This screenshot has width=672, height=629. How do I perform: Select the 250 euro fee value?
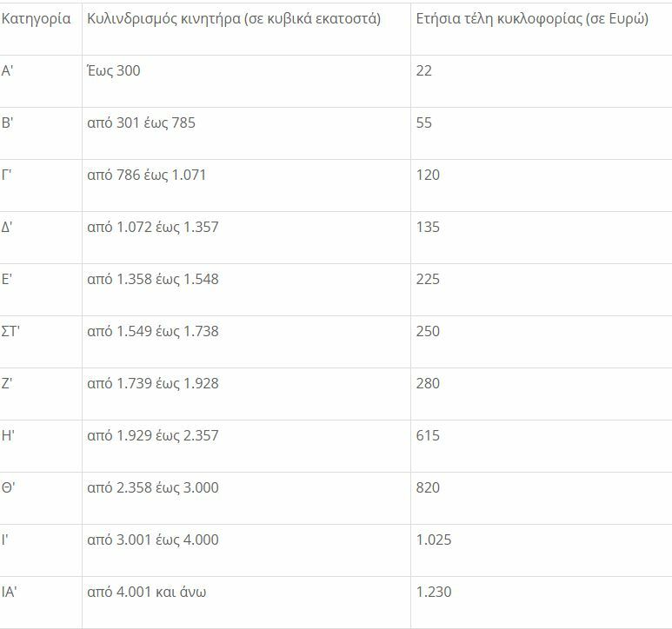coord(429,332)
